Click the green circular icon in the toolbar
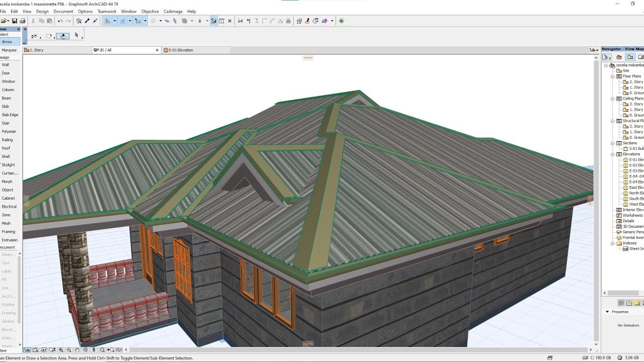Image resolution: width=644 pixels, height=362 pixels. pyautogui.click(x=342, y=21)
